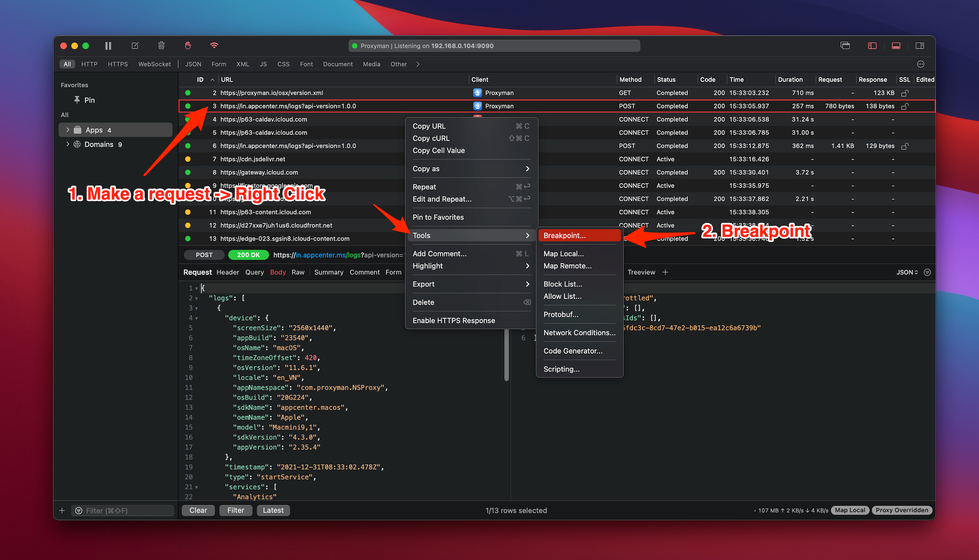The image size is (979, 560).
Task: Click the Proxyman client icon on row 2
Action: pos(478,93)
